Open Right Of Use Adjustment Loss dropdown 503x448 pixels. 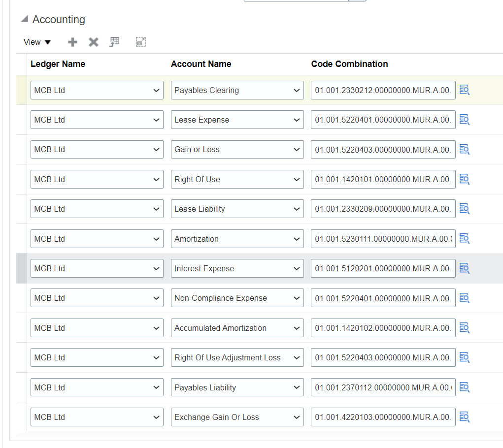[x=237, y=357]
